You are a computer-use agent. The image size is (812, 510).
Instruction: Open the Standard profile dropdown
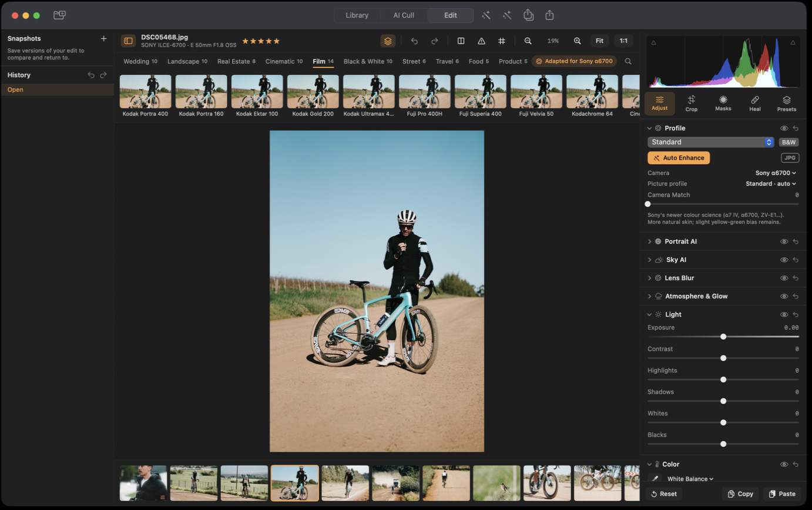711,142
